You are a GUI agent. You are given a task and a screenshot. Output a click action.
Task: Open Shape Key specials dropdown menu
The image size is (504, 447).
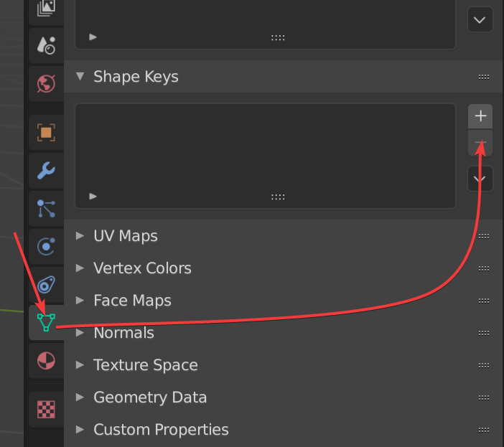coord(480,179)
